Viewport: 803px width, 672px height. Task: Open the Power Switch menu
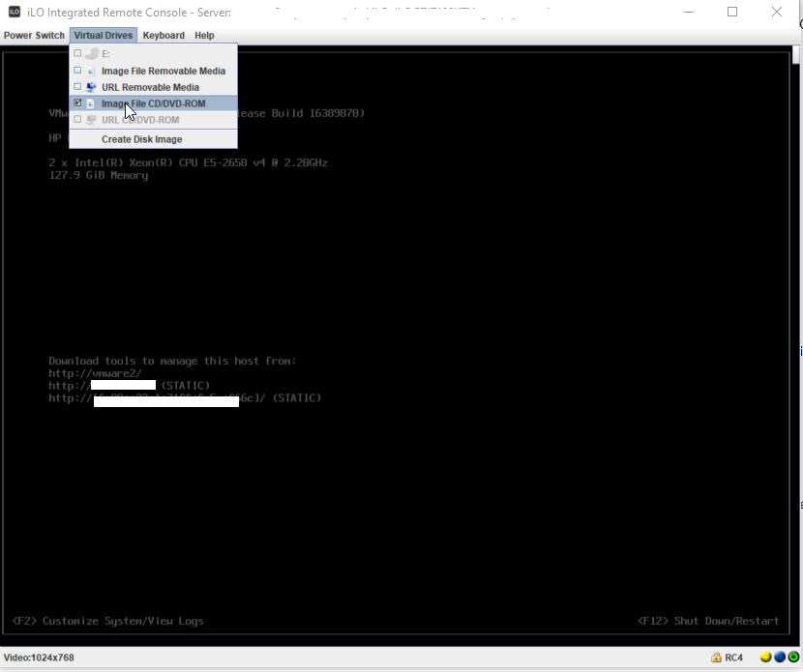click(34, 36)
